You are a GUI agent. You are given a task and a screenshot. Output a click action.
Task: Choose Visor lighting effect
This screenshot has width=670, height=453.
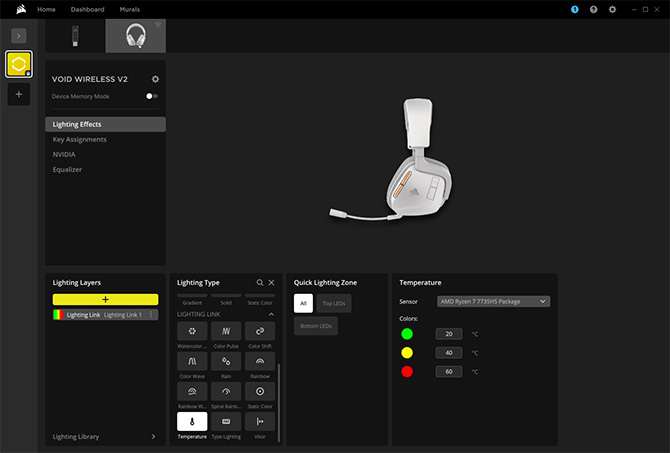tap(260, 422)
